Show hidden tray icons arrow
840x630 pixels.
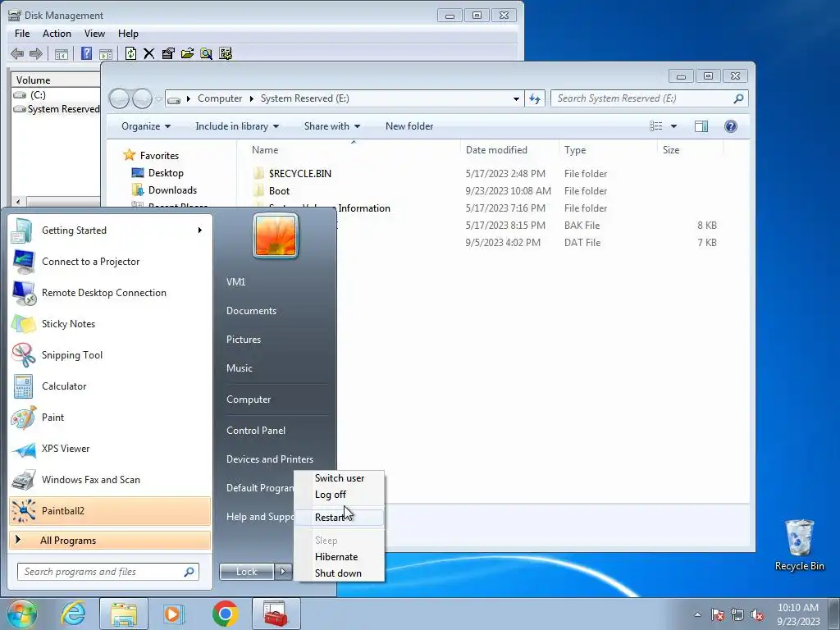(x=697, y=614)
